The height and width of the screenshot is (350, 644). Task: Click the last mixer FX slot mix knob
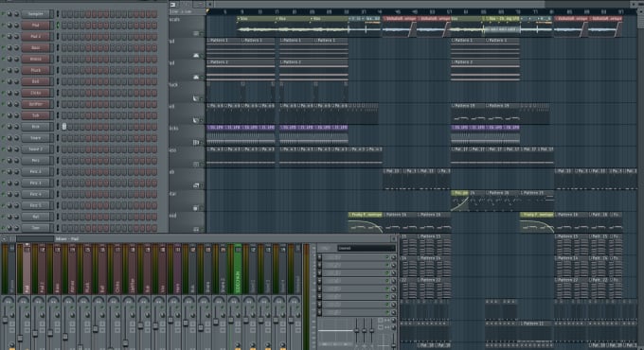[x=393, y=312]
